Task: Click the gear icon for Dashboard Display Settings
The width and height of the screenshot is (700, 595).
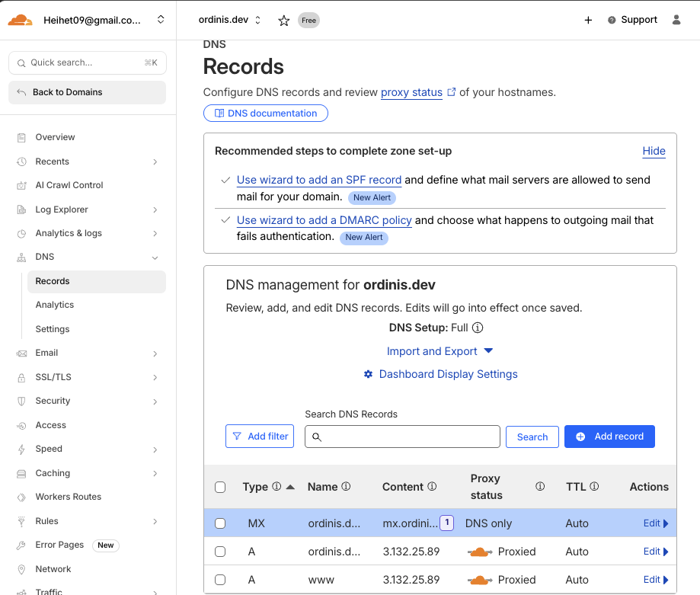Action: [x=369, y=374]
